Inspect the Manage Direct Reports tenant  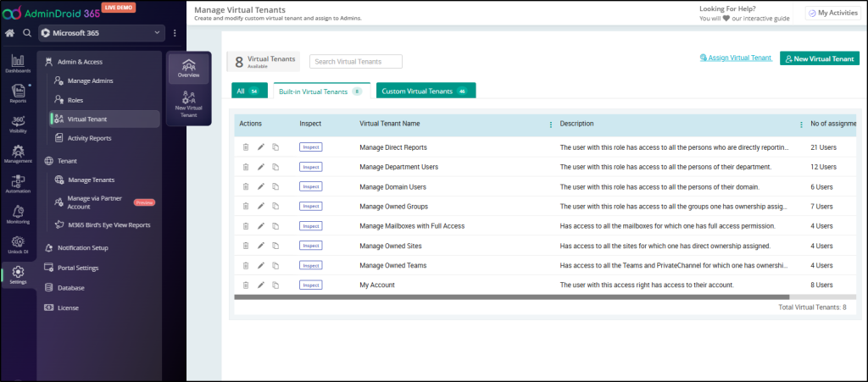point(310,147)
